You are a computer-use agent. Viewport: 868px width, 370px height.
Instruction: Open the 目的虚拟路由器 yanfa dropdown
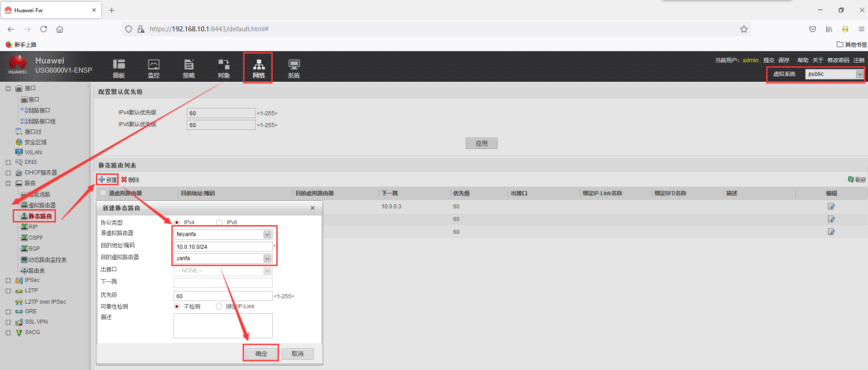223,258
